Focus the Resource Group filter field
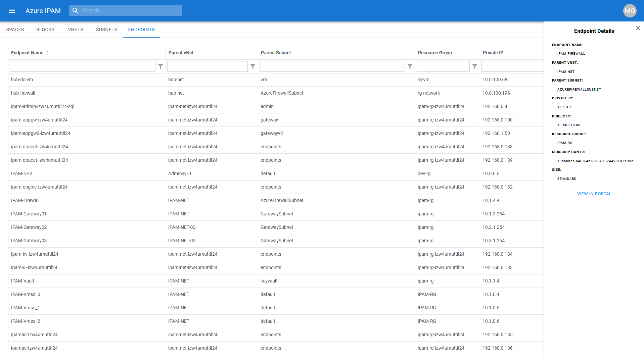 click(443, 66)
